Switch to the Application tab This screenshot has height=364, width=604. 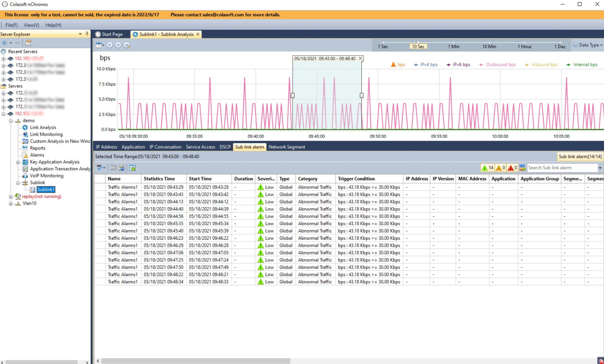133,147
